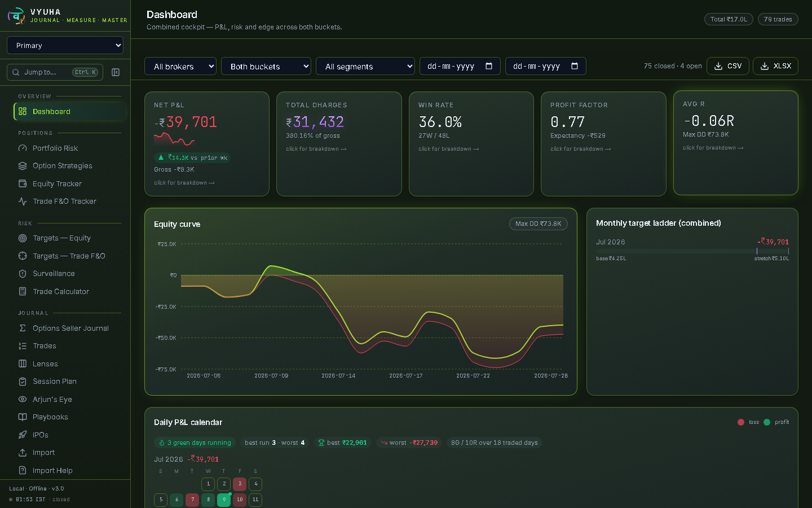Open Net P&L breakdown link
Image resolution: width=812 pixels, height=508 pixels.
[184, 183]
